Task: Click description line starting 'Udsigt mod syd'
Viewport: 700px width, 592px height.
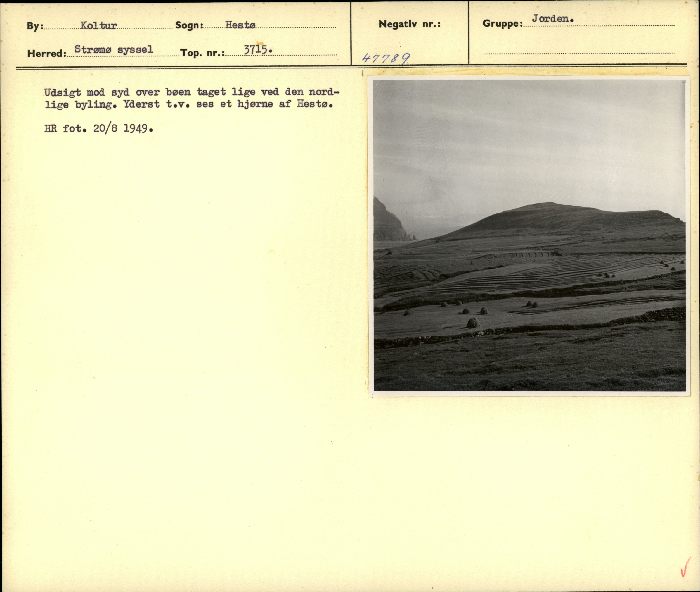Action: pyautogui.click(x=192, y=92)
